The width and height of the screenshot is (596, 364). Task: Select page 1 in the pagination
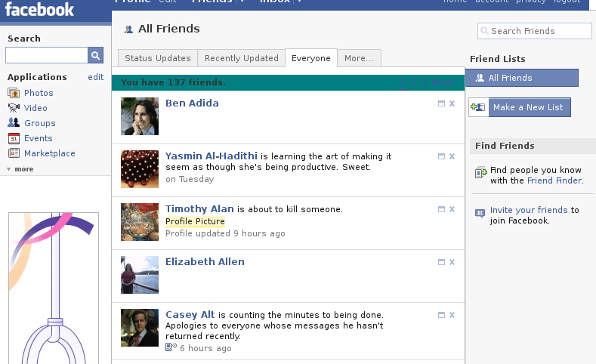pos(403,82)
